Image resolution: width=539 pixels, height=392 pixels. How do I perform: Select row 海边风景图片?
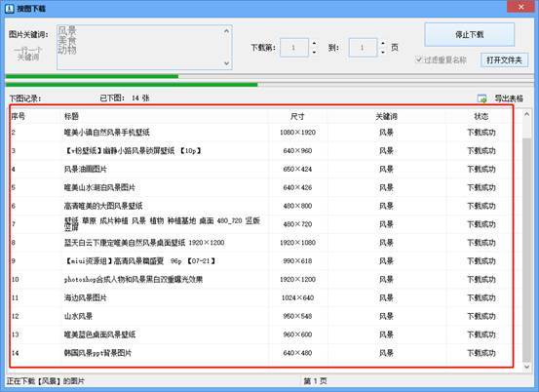pos(261,297)
